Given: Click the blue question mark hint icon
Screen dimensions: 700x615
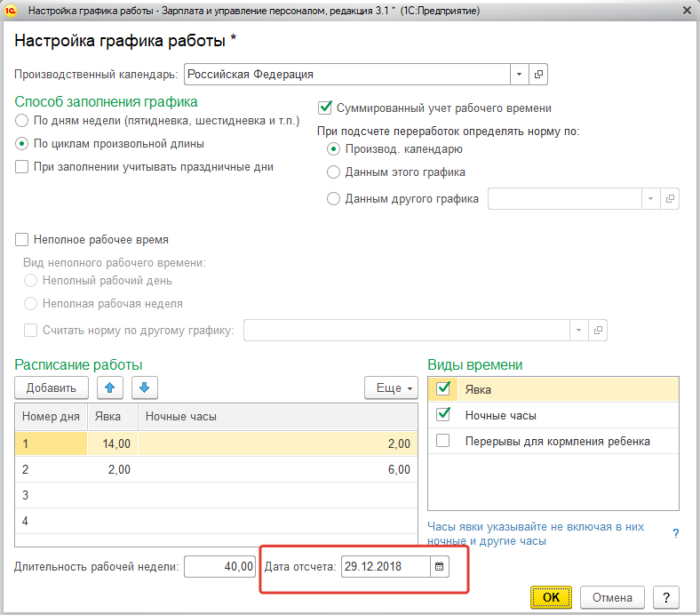Looking at the screenshot, I should point(676,533).
